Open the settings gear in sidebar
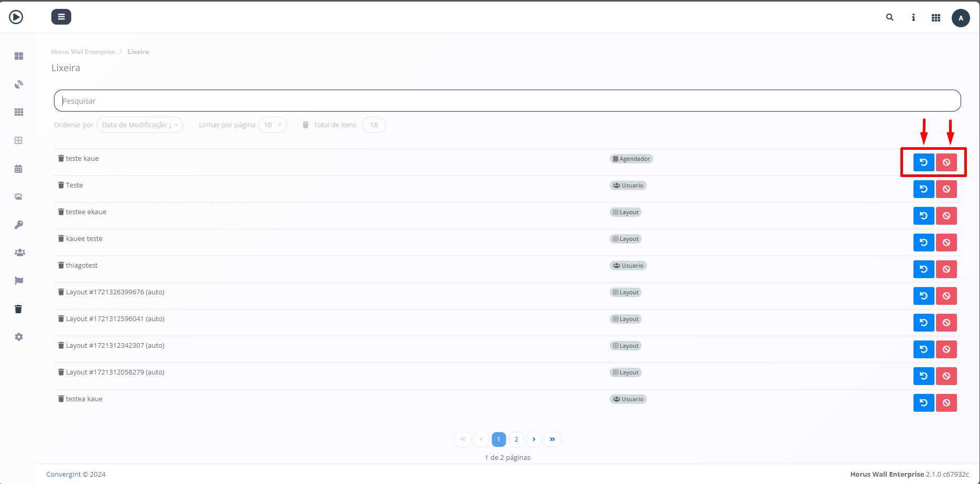 pos(19,337)
